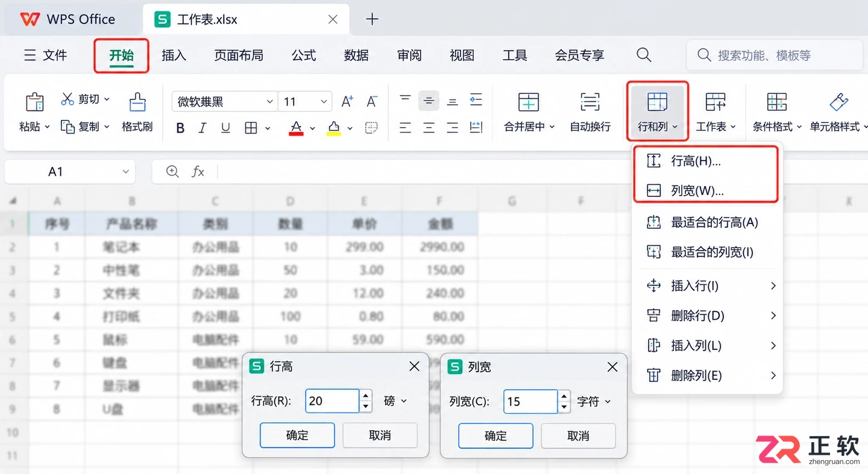Click the Copy (复制) icon

pyautogui.click(x=68, y=126)
